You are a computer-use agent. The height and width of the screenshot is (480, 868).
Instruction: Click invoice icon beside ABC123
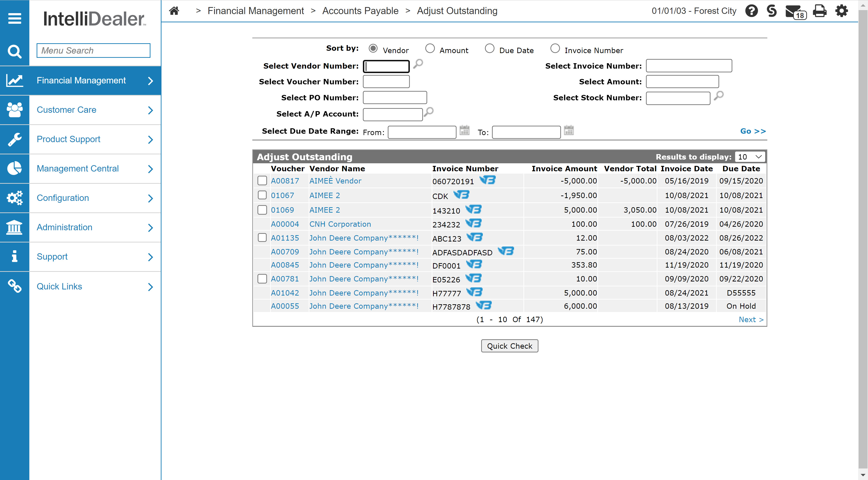pos(474,238)
